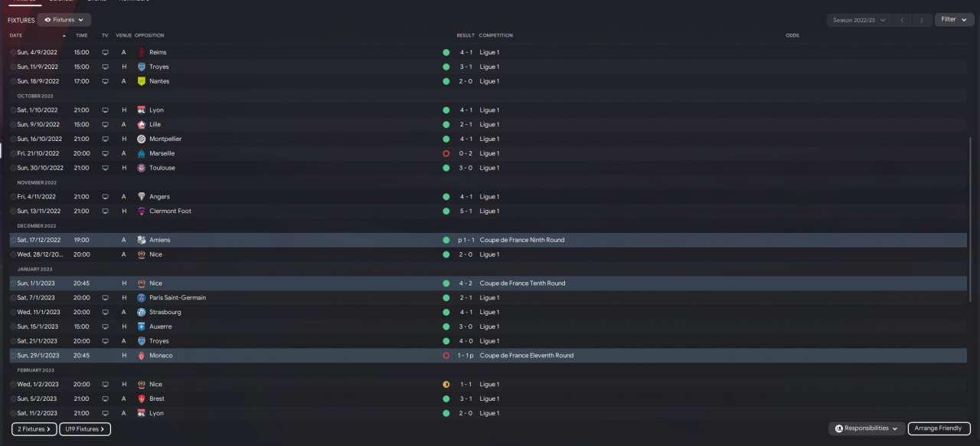The height and width of the screenshot is (446, 980).
Task: Toggle the circle check beside Fri, 21/10/2022
Action: click(13, 153)
